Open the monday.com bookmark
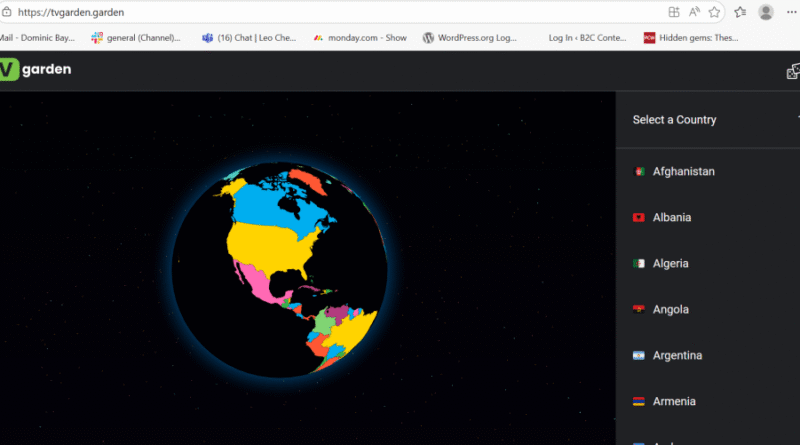The height and width of the screenshot is (445, 800). pos(360,38)
